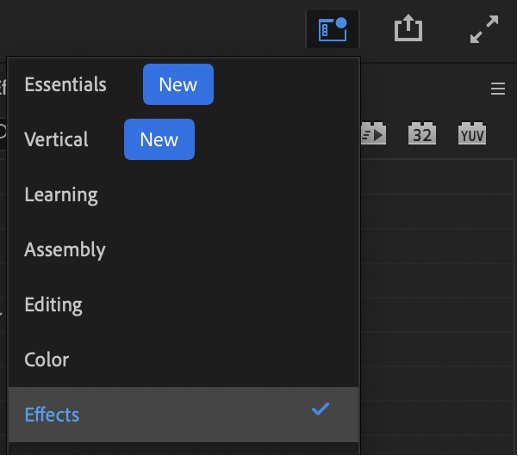Filter by Accelerated Effects badge
This screenshot has height=456, width=518.
click(373, 134)
